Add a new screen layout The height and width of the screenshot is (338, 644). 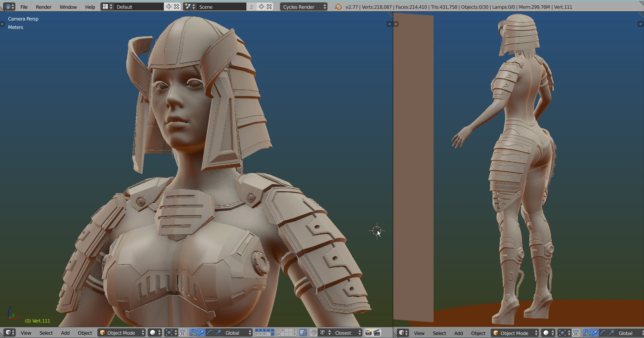(168, 7)
